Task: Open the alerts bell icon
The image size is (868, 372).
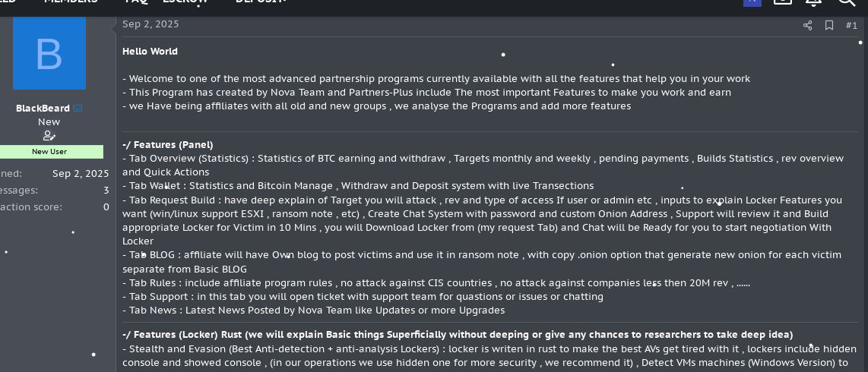Action: tap(813, 2)
